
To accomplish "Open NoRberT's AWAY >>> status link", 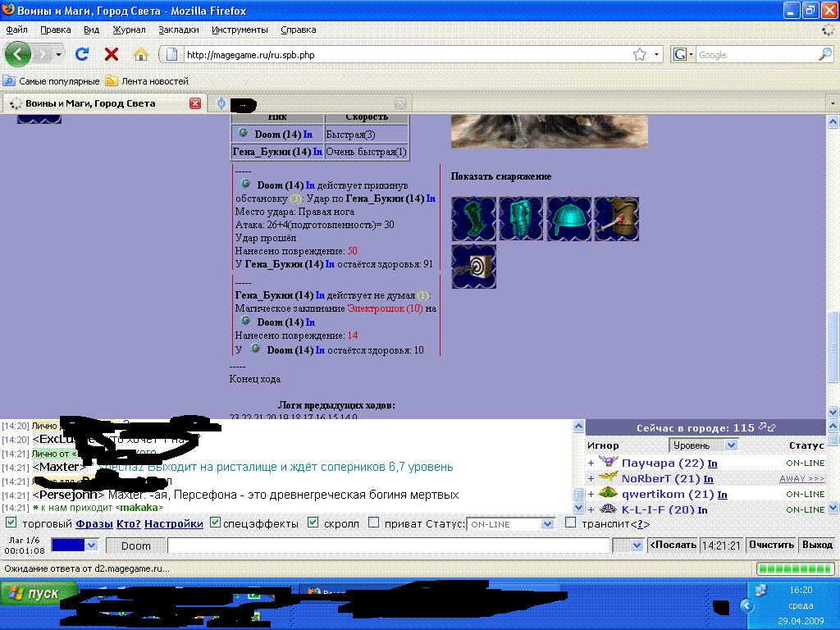I will click(x=801, y=479).
